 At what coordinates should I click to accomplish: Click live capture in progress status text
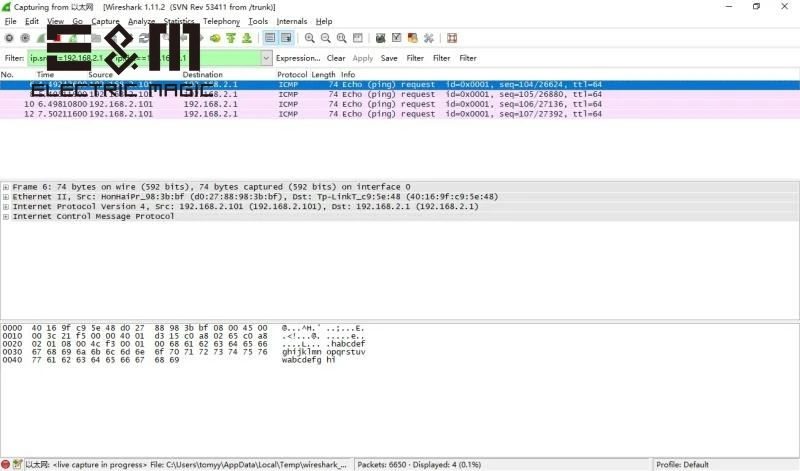[99, 464]
